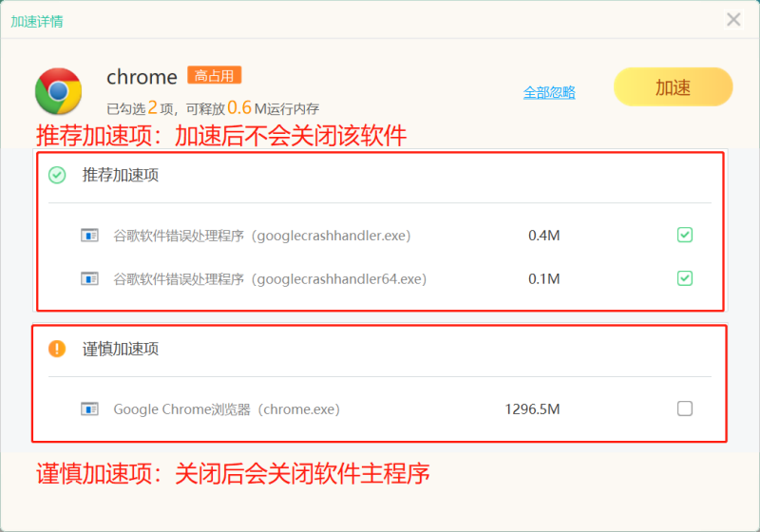Screen dimensions: 760x532
Task: Select the Google Chrome浏览器 (chrome.exe) row text
Action: (x=227, y=409)
